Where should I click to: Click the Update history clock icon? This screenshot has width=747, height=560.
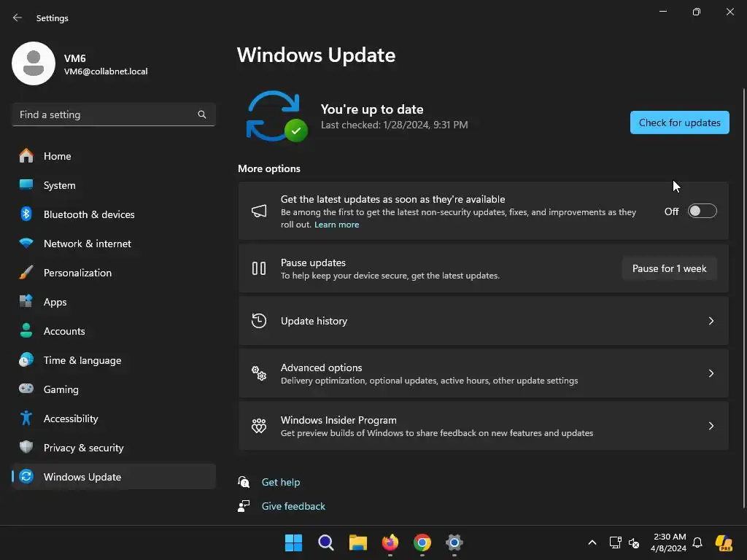tap(259, 321)
